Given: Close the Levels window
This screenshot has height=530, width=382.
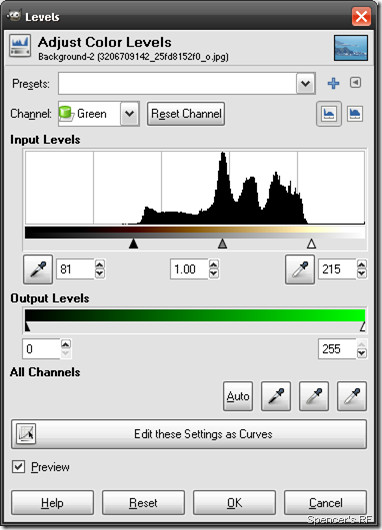Looking at the screenshot, I should point(361,16).
